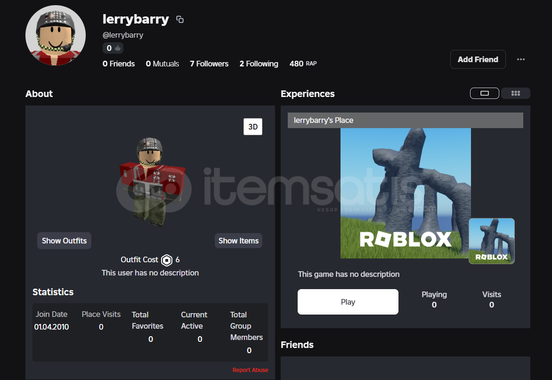Click the Add Friend button
This screenshot has height=380, width=552.
point(478,60)
